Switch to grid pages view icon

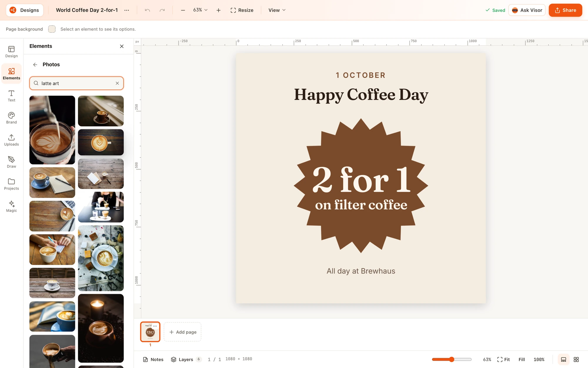tap(576, 359)
